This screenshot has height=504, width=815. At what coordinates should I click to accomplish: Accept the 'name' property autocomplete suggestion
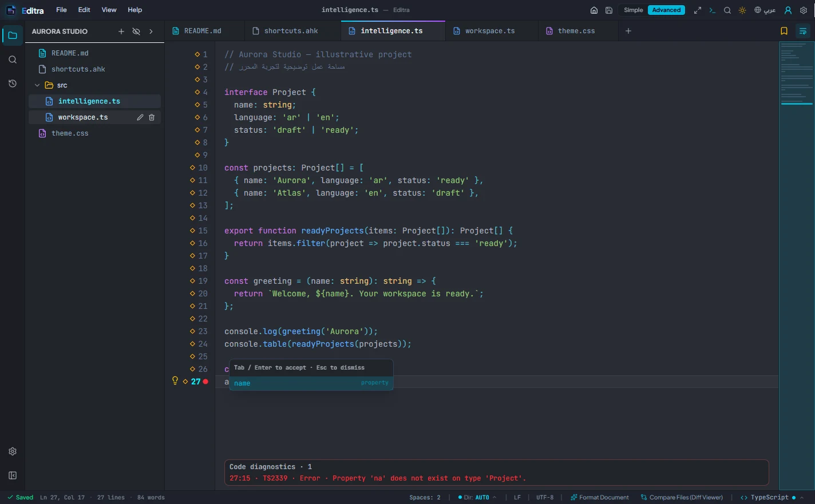pos(311,383)
